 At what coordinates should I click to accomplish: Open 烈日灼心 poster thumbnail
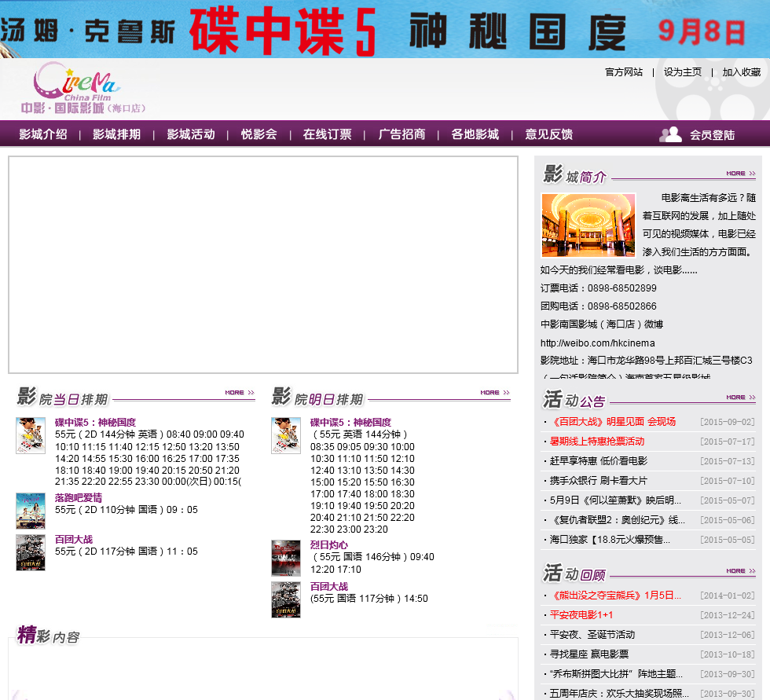[x=286, y=558]
